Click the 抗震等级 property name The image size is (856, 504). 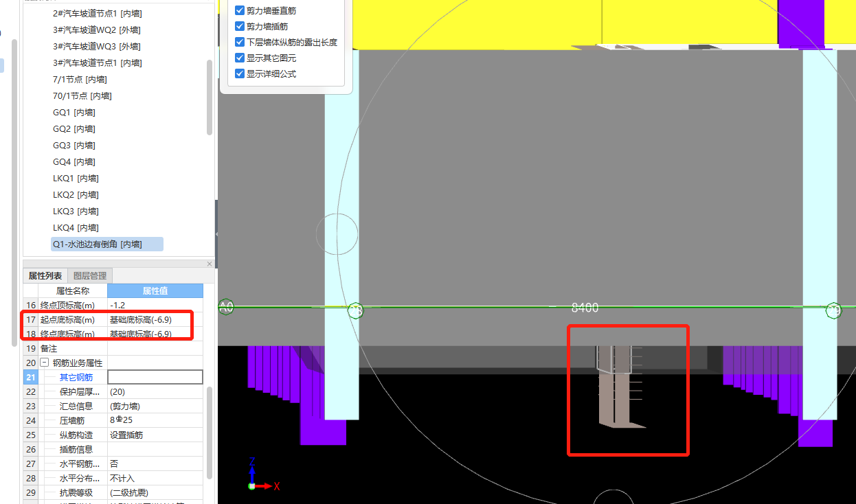click(x=76, y=492)
